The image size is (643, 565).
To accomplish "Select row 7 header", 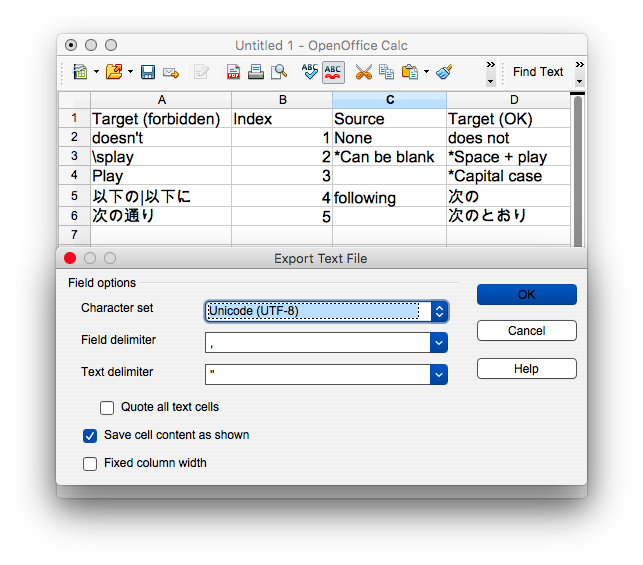I will (x=74, y=235).
